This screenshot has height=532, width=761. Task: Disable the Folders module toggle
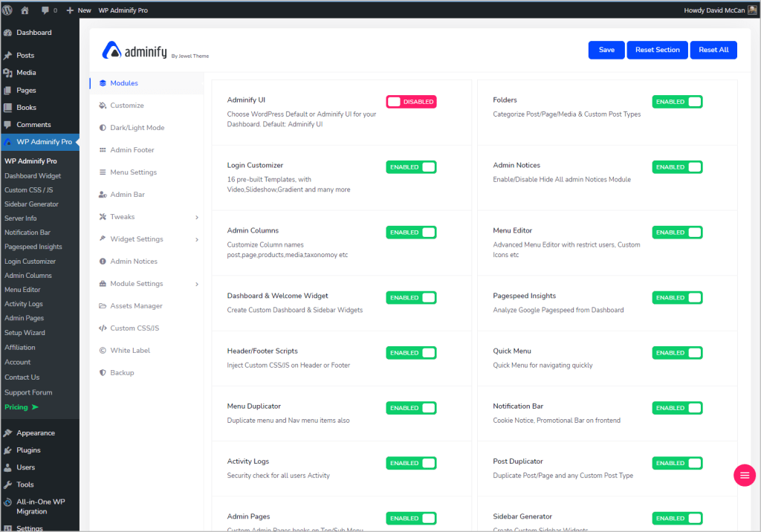click(677, 102)
